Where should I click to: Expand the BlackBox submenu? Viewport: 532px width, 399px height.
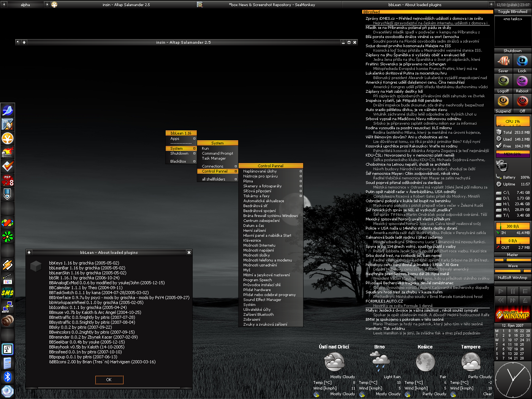tap(181, 161)
